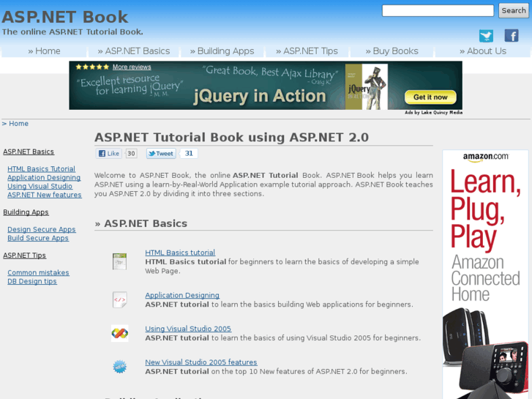Click the blue NEW badge icon
This screenshot has height=399, width=532.
(119, 367)
